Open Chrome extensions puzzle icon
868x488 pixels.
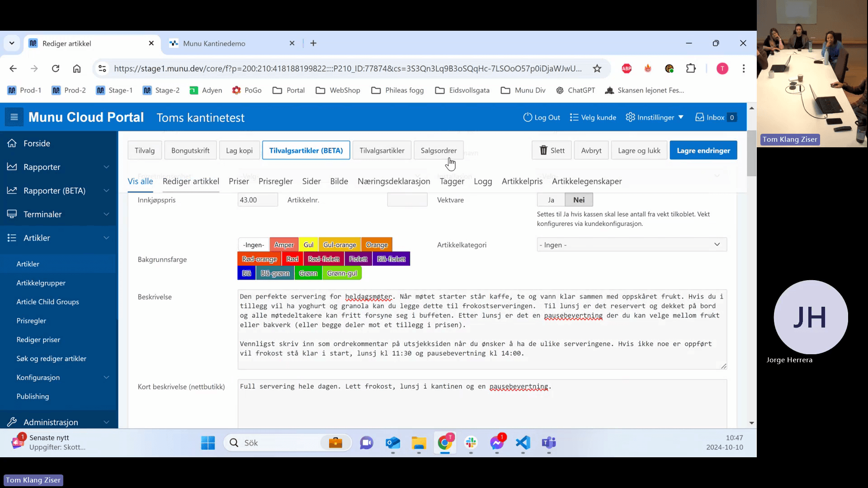coord(691,69)
